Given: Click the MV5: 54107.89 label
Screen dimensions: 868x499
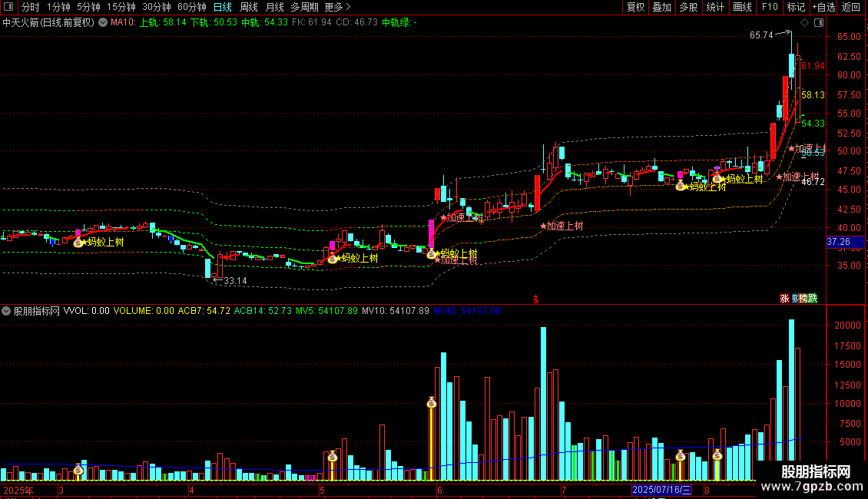Looking at the screenshot, I should point(326,311).
